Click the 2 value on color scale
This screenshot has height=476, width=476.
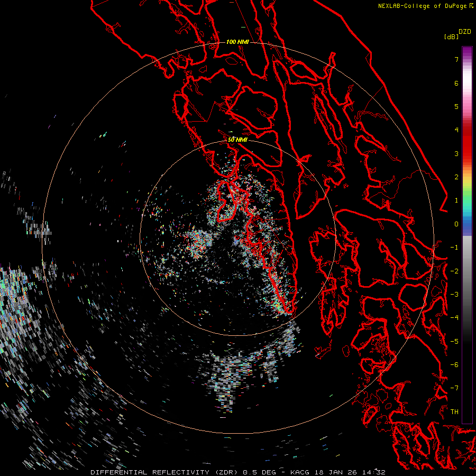[456, 177]
